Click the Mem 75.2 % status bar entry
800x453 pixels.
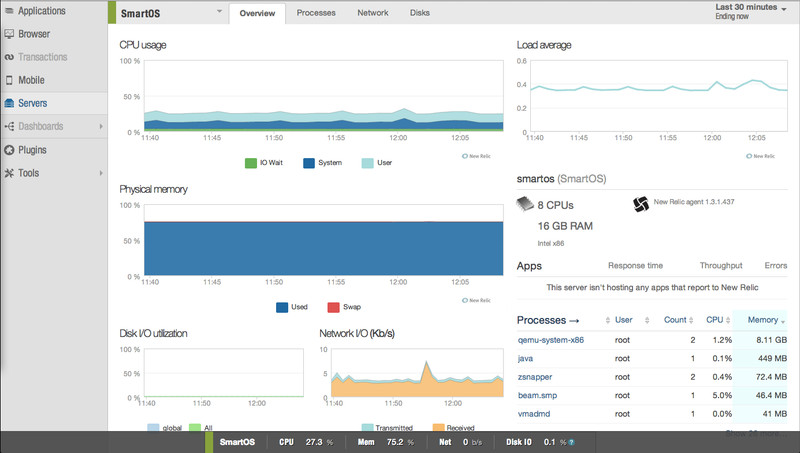click(x=386, y=442)
